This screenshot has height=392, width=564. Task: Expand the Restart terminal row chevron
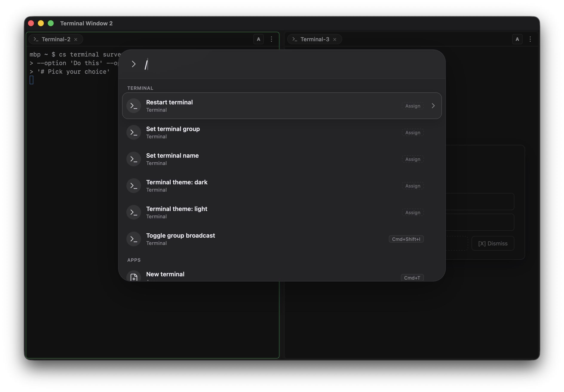(x=433, y=106)
